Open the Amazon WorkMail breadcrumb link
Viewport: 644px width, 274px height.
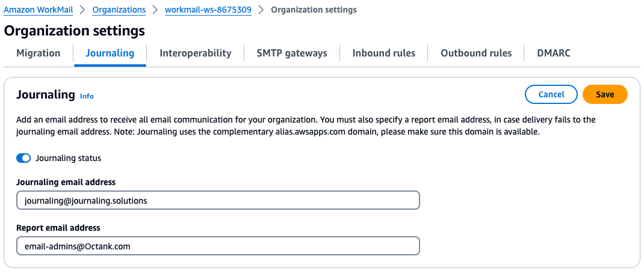[38, 10]
